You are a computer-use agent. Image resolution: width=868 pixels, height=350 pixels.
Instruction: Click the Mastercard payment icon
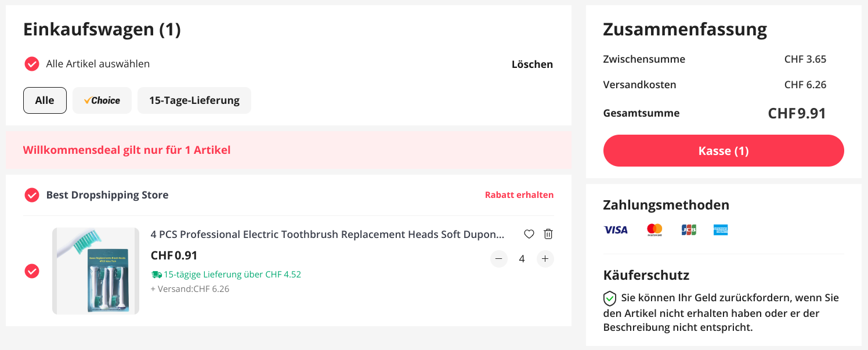coord(654,230)
